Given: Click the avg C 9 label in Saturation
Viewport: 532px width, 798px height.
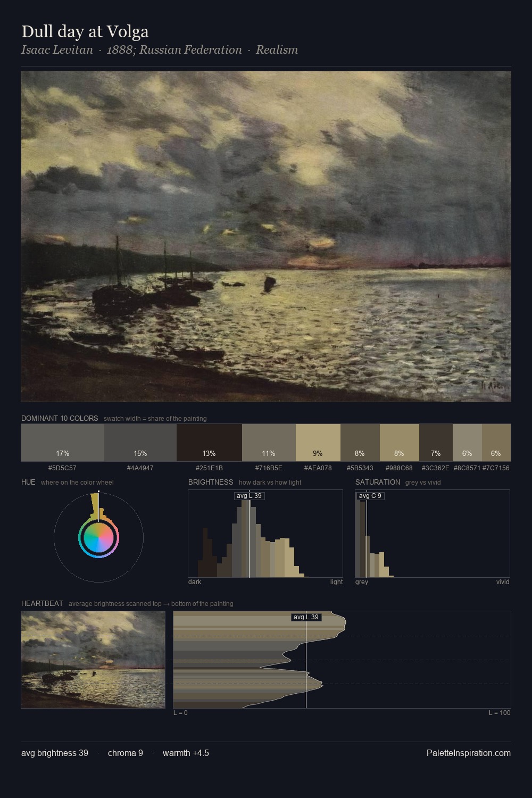Looking at the screenshot, I should click(x=370, y=496).
